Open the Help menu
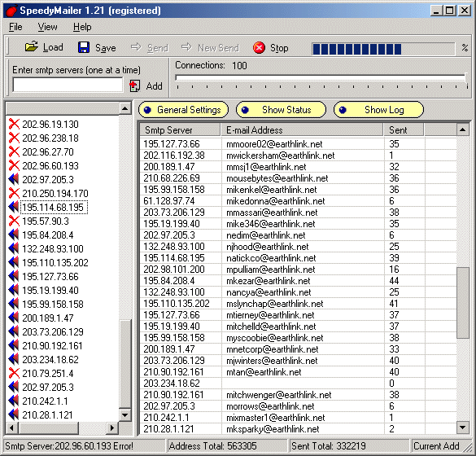The image size is (476, 456). pyautogui.click(x=82, y=27)
